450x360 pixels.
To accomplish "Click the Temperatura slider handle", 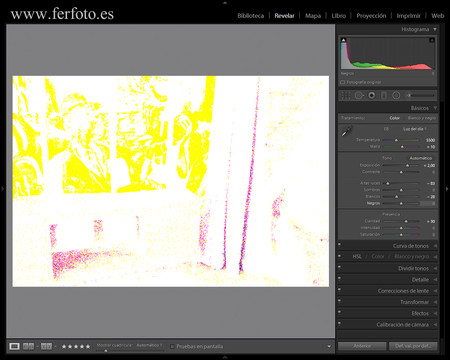I will [396, 140].
